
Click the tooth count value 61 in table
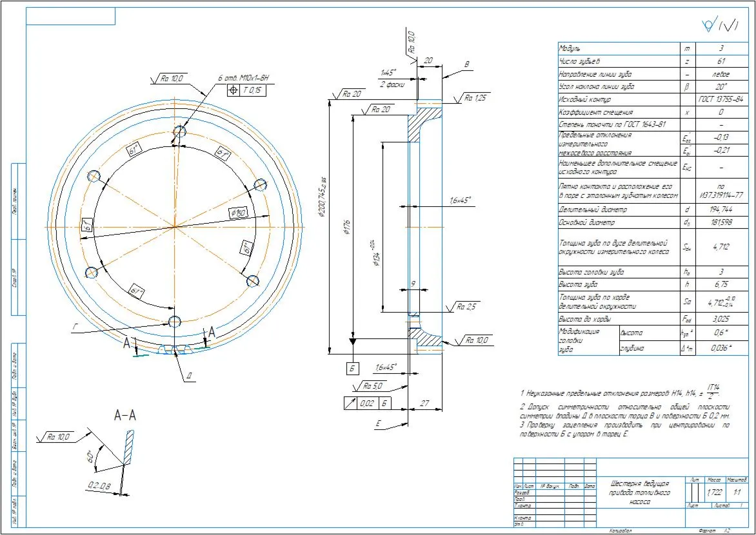tap(721, 62)
